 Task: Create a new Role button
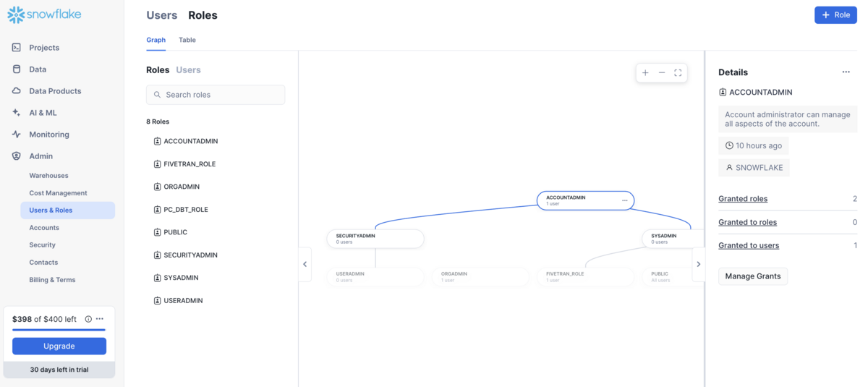pyautogui.click(x=835, y=15)
